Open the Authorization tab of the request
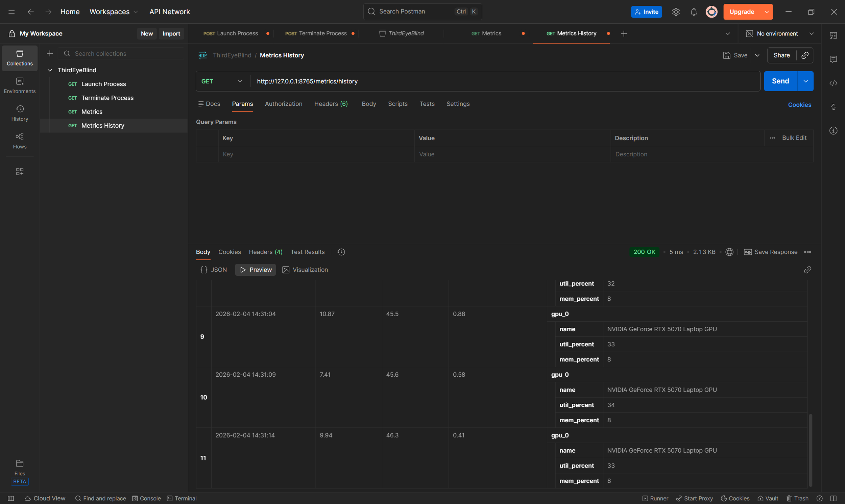Image resolution: width=845 pixels, height=504 pixels. click(x=283, y=104)
